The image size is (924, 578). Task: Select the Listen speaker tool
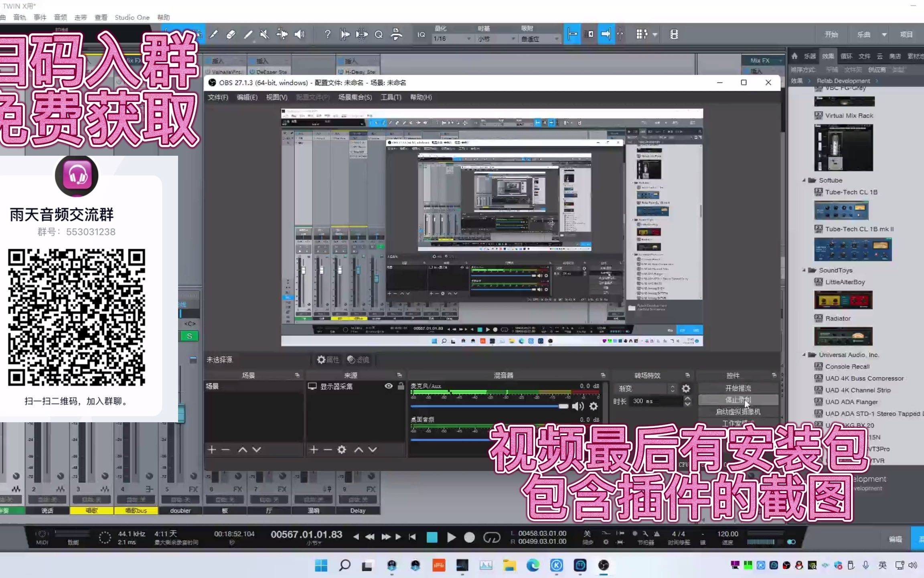[300, 35]
